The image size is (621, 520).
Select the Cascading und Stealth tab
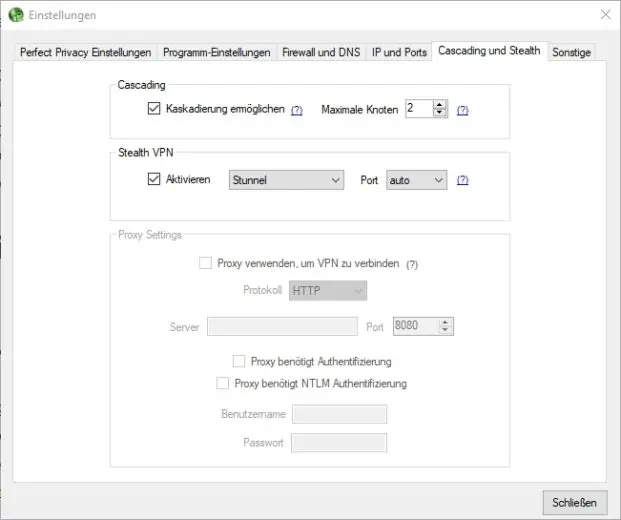click(489, 51)
